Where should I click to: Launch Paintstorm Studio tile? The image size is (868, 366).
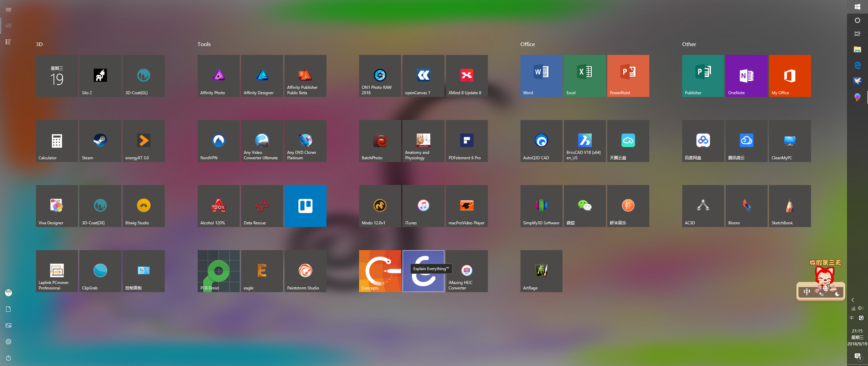coord(305,271)
